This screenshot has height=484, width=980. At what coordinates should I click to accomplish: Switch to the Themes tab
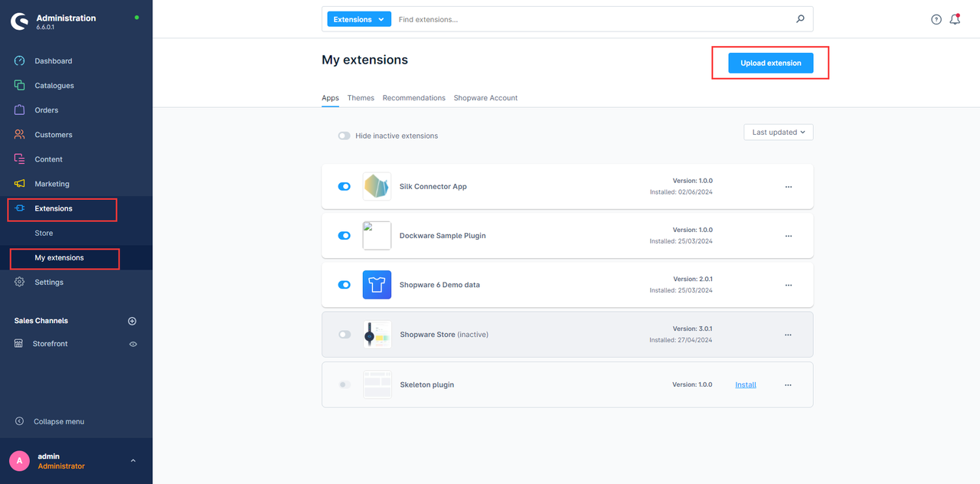coord(361,98)
